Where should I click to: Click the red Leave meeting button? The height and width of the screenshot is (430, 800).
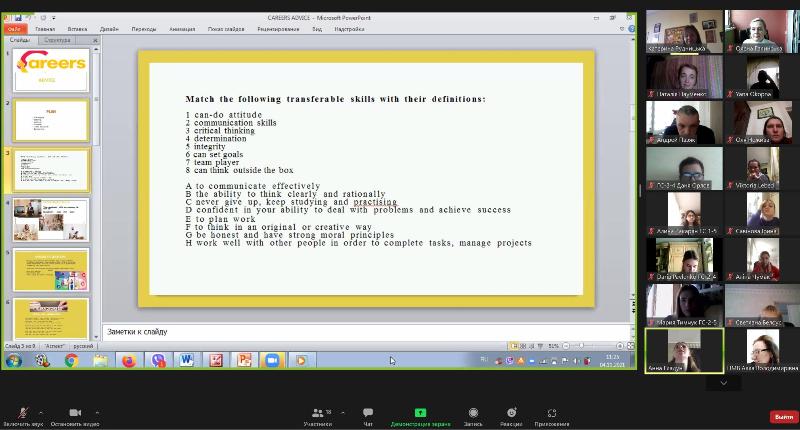pos(784,417)
